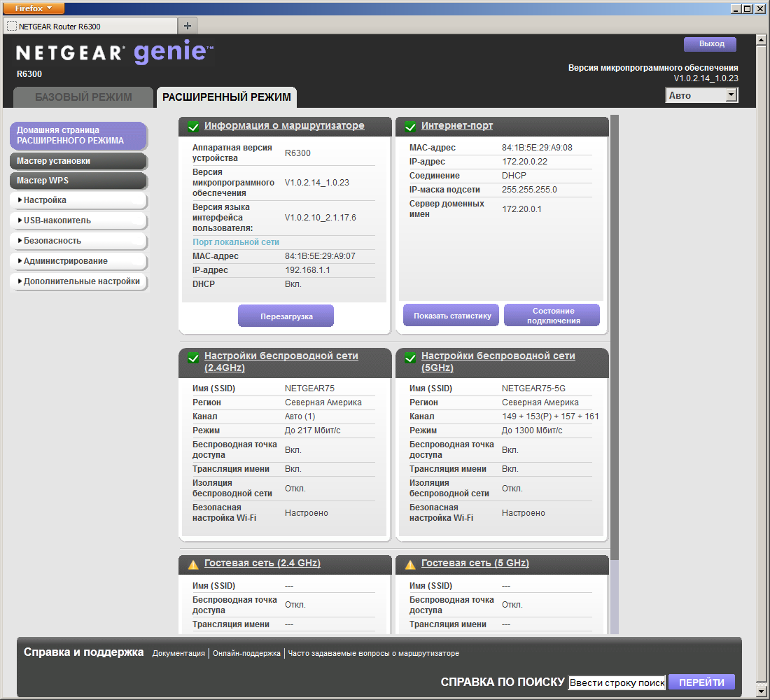Click the subnet mask 255.255.255.0
Screen dimensions: 770x700
pyautogui.click(x=529, y=190)
